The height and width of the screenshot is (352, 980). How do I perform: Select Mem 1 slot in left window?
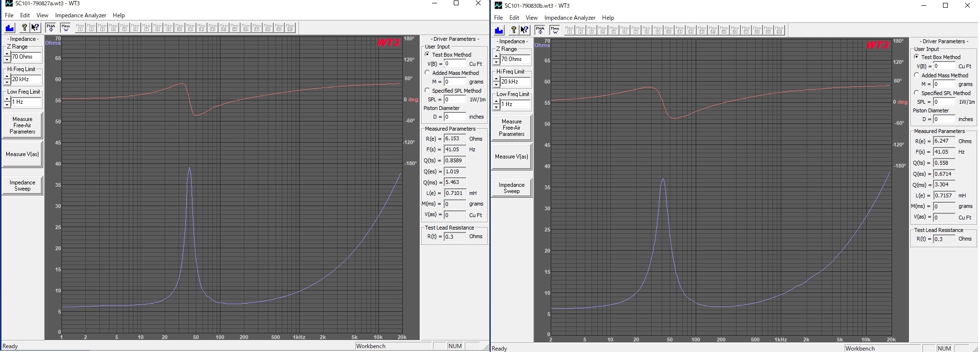click(80, 28)
